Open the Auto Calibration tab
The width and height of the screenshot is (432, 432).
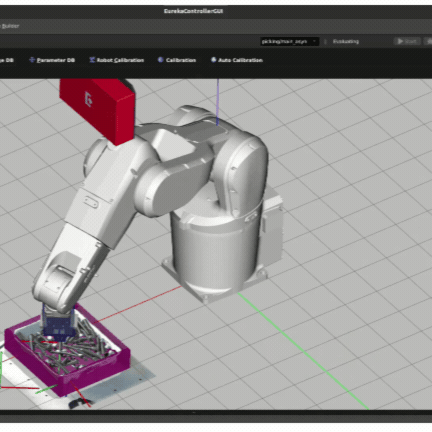237,60
